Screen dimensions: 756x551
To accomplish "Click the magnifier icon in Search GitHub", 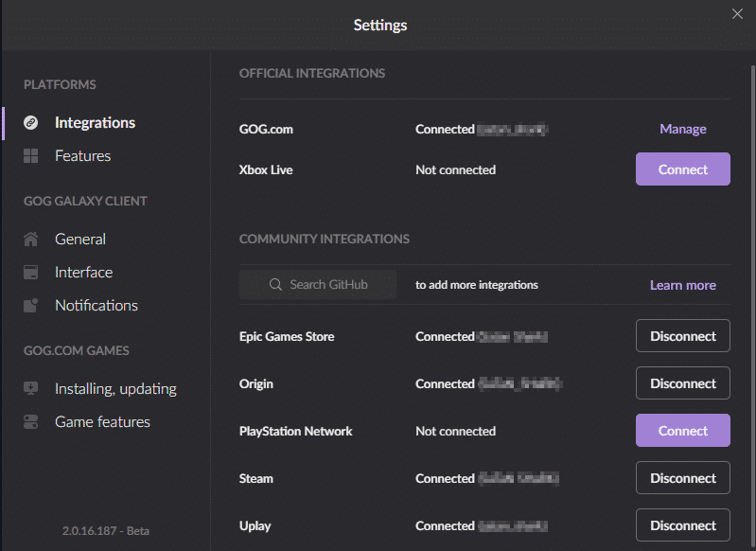I will (x=276, y=285).
